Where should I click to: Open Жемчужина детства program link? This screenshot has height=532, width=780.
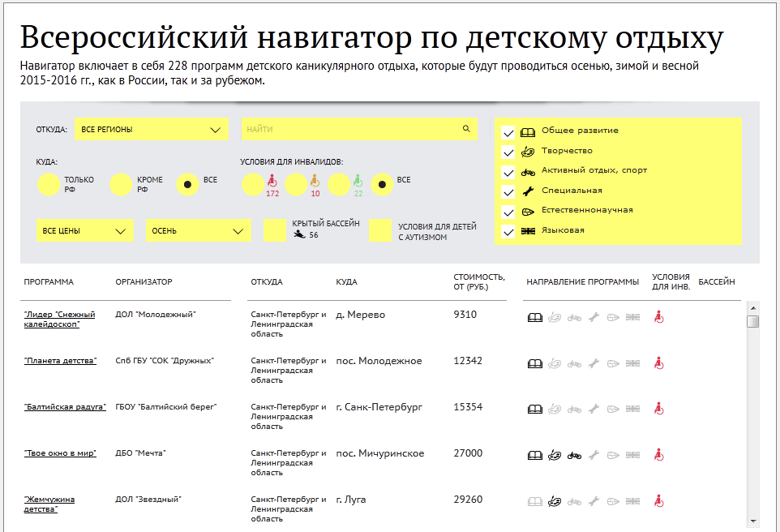tap(49, 504)
